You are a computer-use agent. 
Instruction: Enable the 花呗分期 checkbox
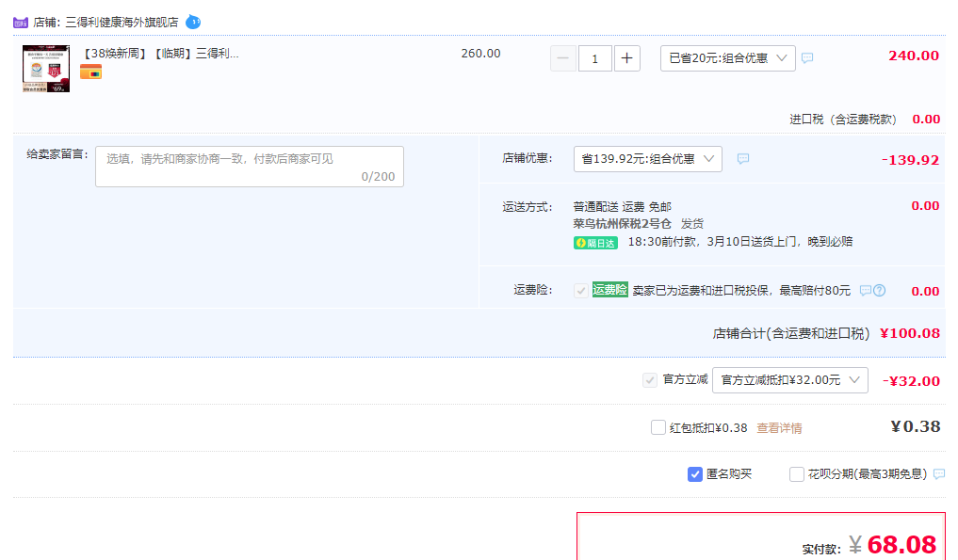[797, 474]
